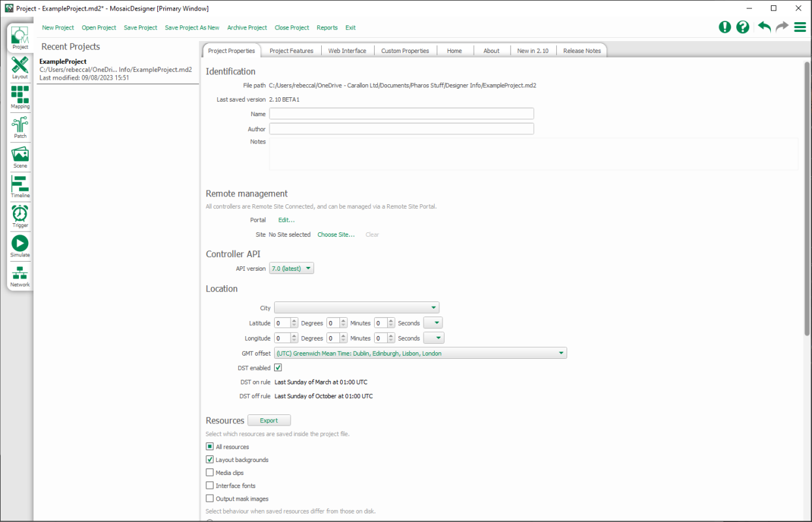812x522 pixels.
Task: Click the green undo arrow
Action: tap(764, 27)
